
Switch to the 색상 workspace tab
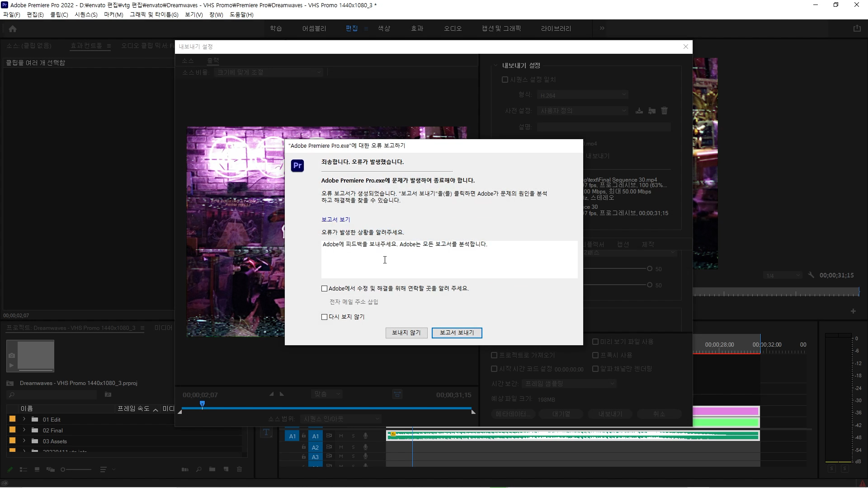(384, 28)
